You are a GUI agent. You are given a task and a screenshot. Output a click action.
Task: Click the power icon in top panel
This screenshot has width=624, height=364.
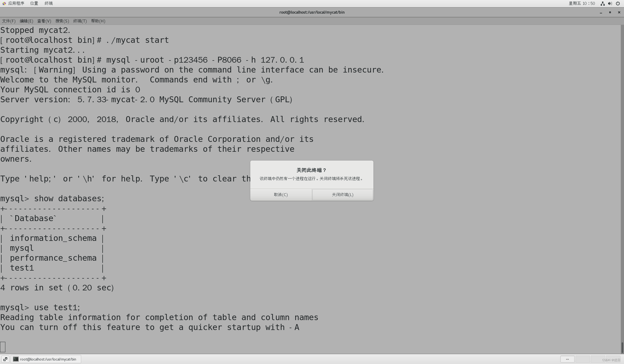[618, 3]
